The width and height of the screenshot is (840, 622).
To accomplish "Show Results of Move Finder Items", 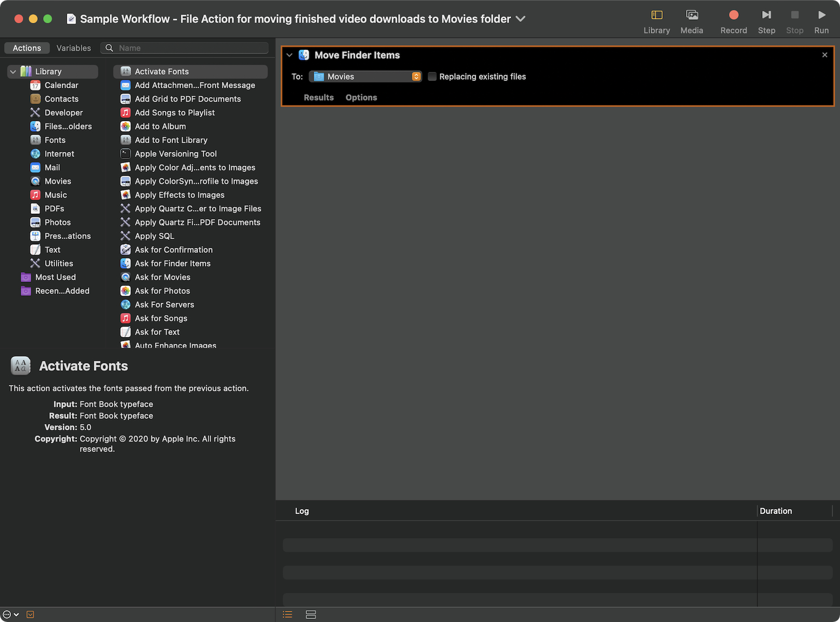I will (318, 97).
